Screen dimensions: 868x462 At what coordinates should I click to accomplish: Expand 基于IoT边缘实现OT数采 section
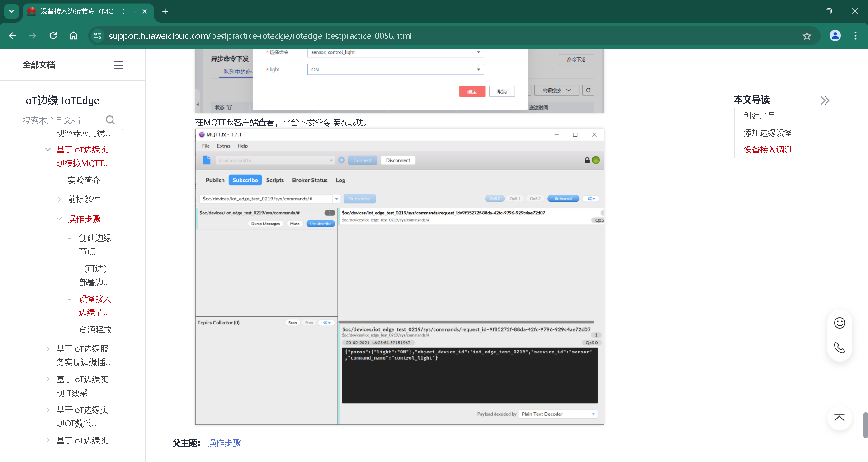pyautogui.click(x=48, y=410)
